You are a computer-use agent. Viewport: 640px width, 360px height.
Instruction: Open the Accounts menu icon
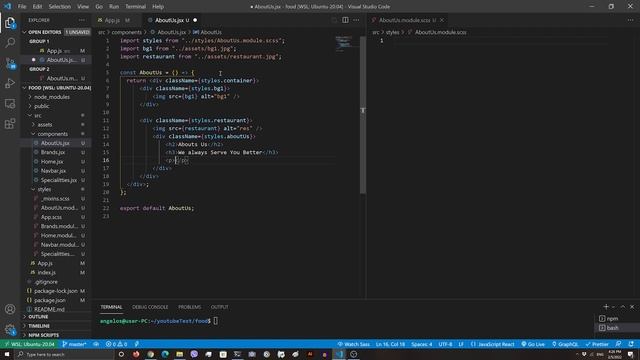click(10, 309)
